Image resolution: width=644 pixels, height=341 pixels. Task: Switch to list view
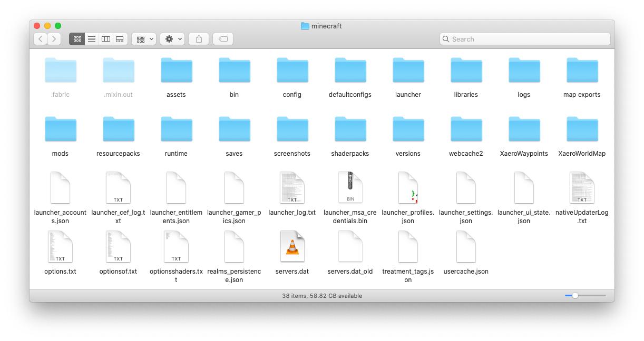pos(91,38)
